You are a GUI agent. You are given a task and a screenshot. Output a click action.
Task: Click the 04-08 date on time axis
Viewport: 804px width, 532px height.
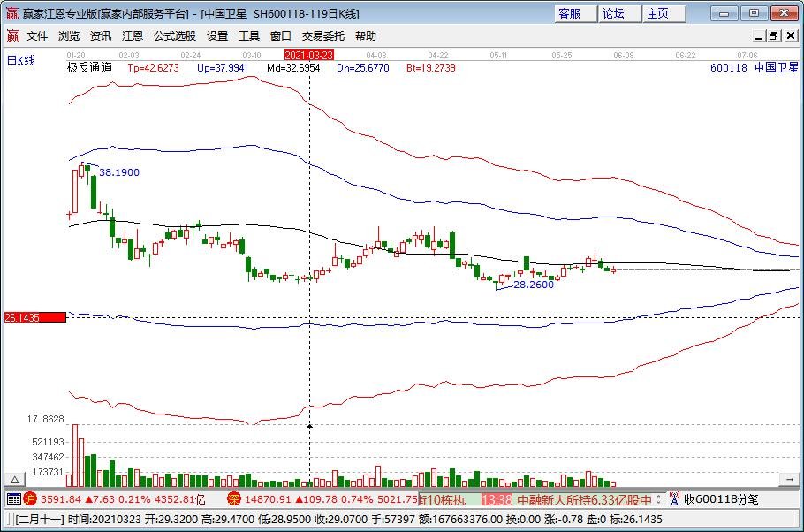[x=375, y=56]
